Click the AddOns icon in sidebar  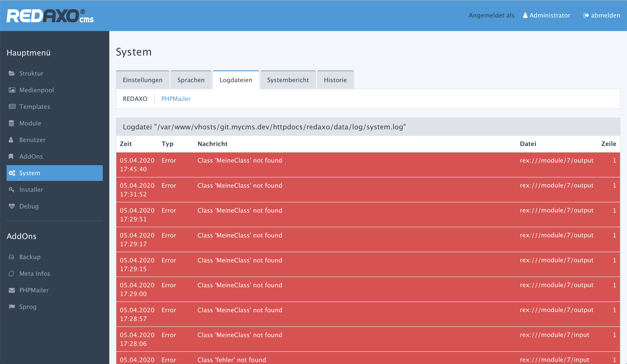(x=12, y=156)
